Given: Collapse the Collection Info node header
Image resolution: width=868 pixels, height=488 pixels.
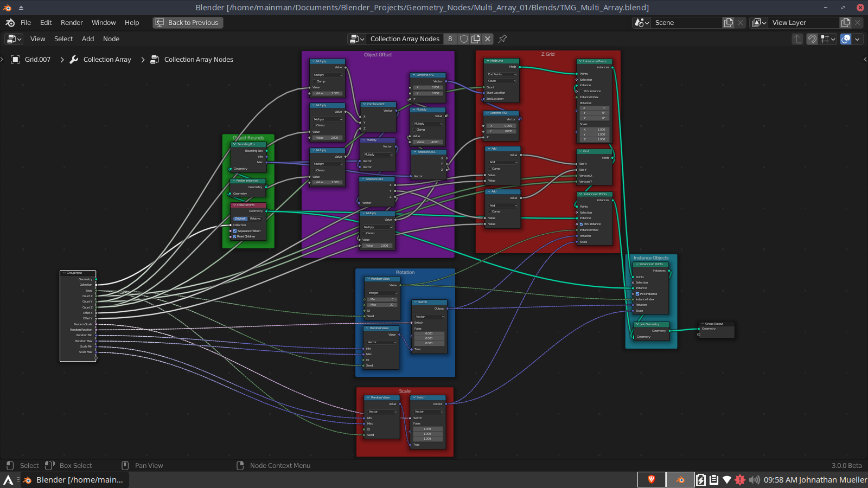Looking at the screenshot, I should point(235,205).
